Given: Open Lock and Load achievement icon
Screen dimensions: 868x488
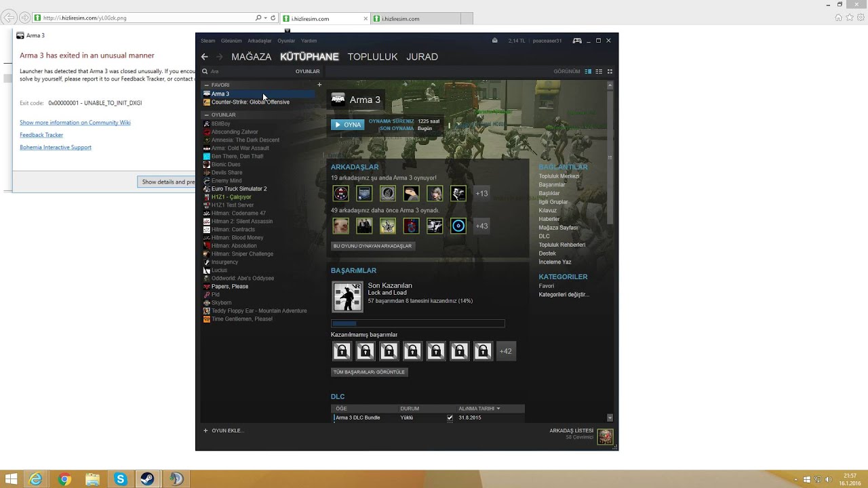Looking at the screenshot, I should 347,297.
